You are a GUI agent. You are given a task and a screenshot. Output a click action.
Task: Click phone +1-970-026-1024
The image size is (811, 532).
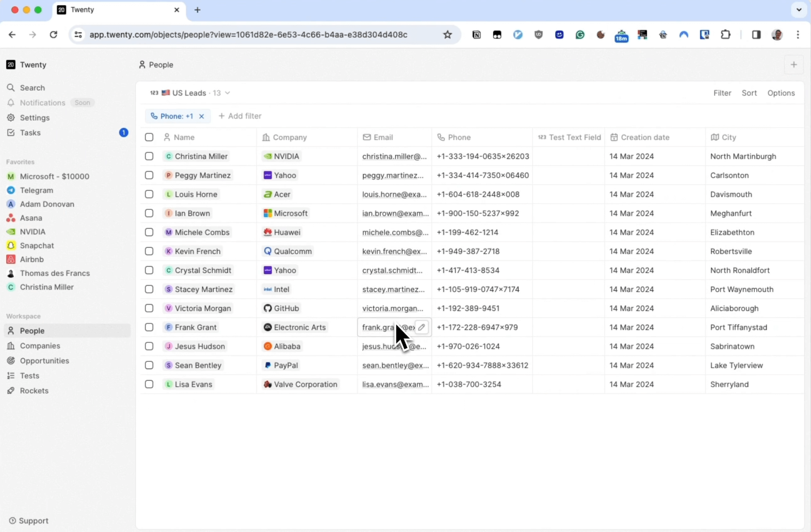468,346
